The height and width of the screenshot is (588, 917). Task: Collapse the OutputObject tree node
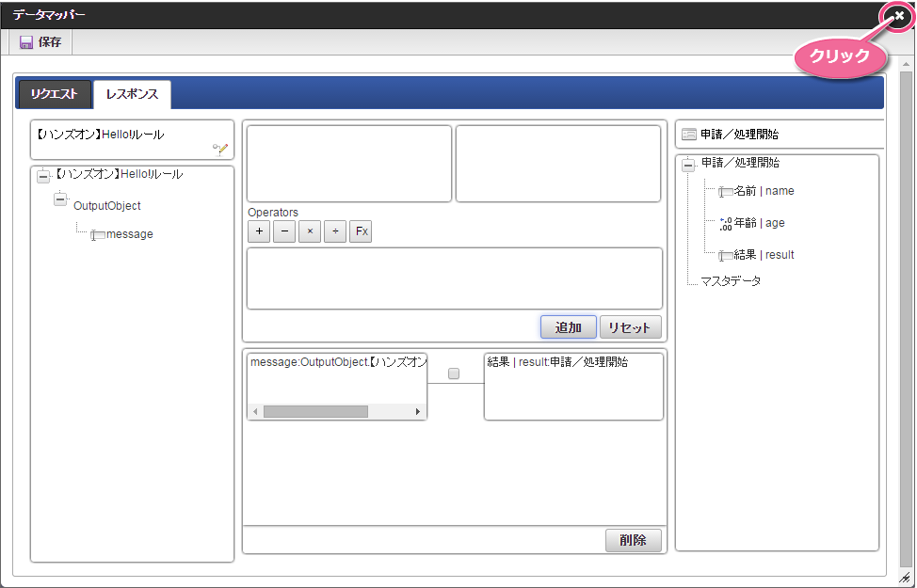(x=60, y=199)
